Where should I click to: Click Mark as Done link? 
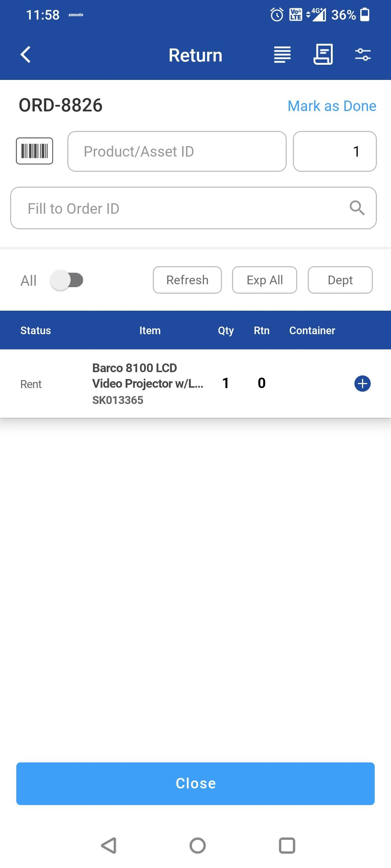[x=332, y=106]
